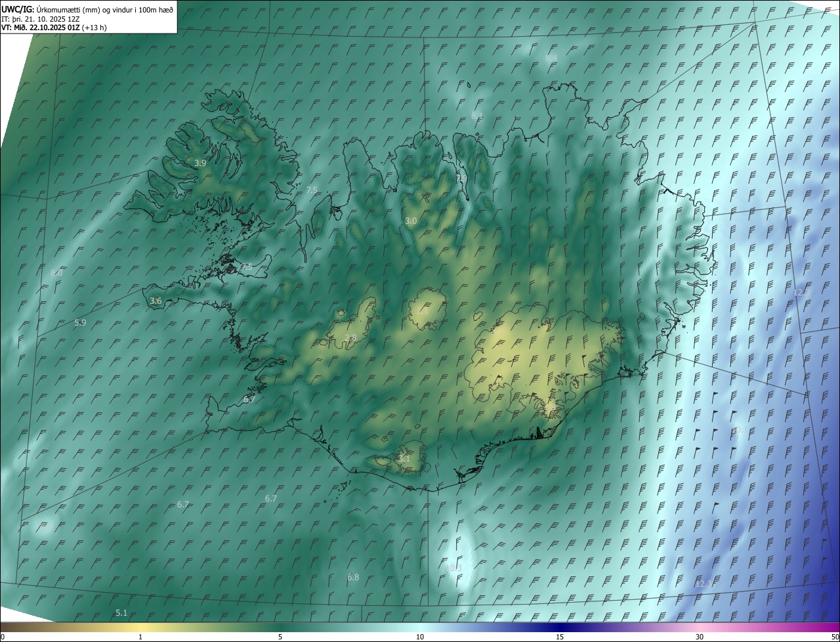This screenshot has height=642, width=840.
Task: Click the 30 tick on the color scale
Action: (700, 637)
